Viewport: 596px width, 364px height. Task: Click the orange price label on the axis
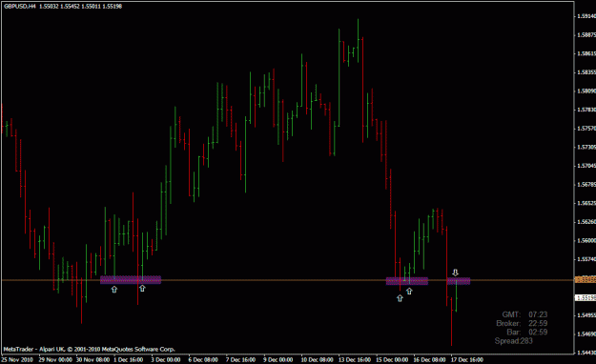(x=586, y=280)
